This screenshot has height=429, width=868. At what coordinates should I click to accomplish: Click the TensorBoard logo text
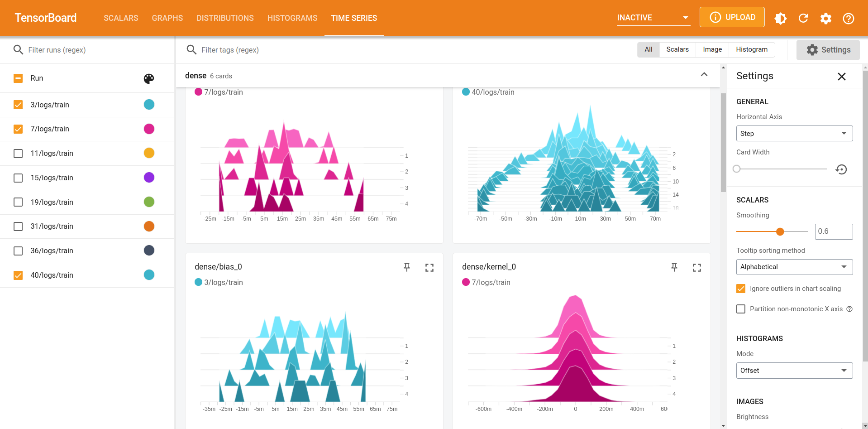tap(46, 18)
